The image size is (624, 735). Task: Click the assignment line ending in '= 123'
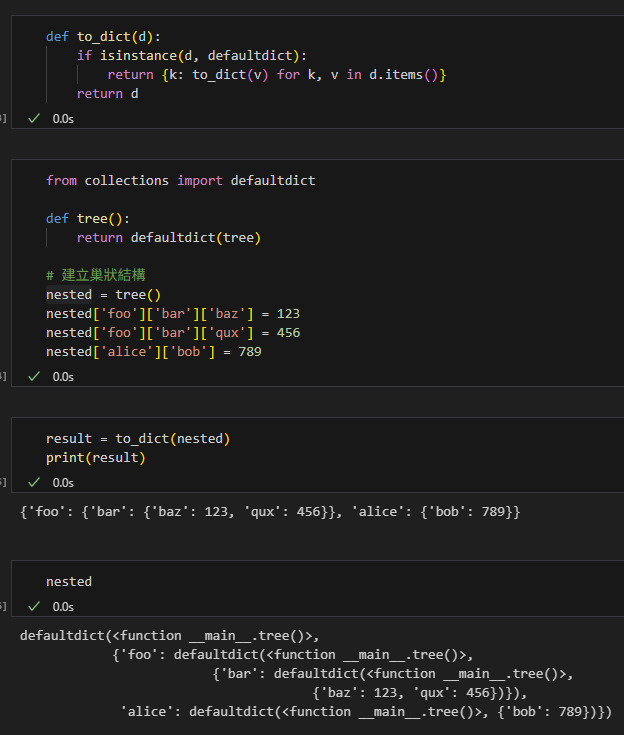(x=173, y=314)
